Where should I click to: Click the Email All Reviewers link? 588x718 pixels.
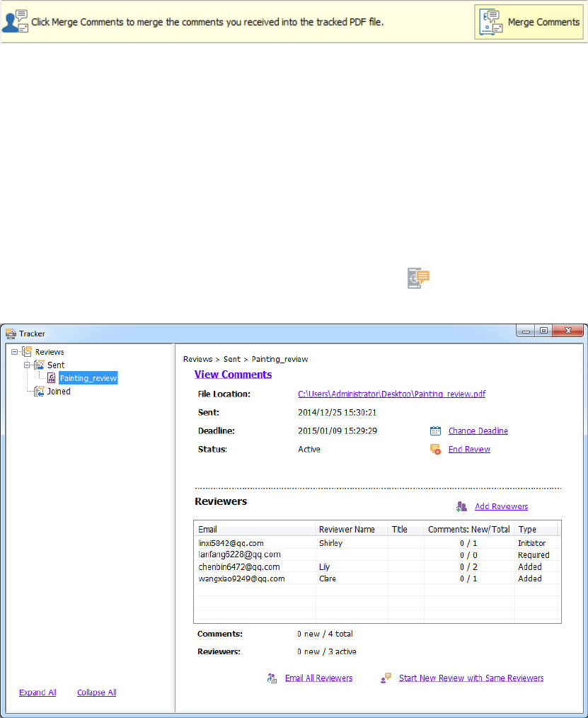coord(319,678)
